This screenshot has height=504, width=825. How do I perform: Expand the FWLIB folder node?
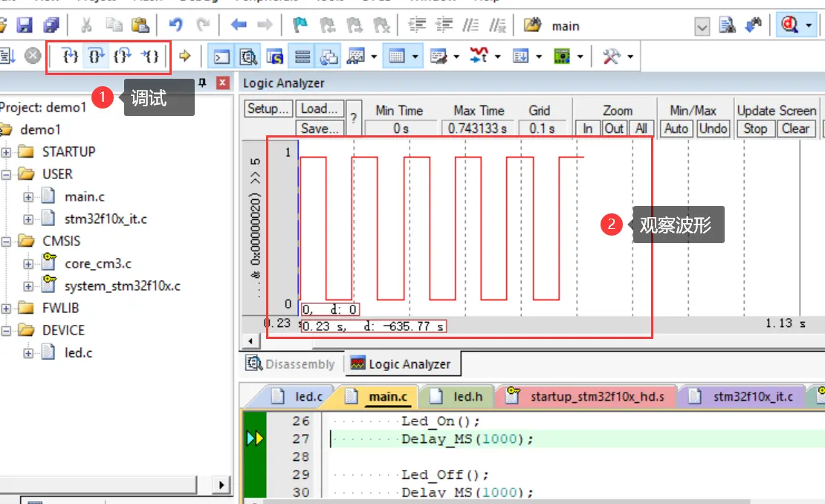6,308
